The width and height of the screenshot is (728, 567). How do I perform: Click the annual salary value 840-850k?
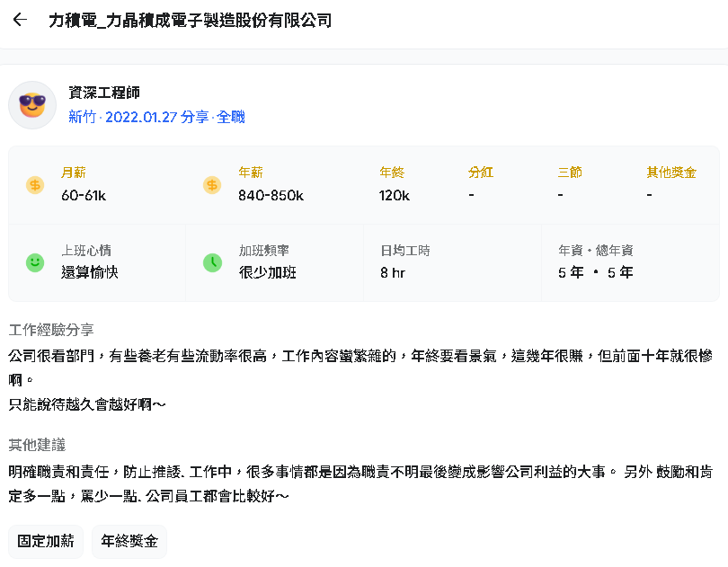click(x=271, y=196)
